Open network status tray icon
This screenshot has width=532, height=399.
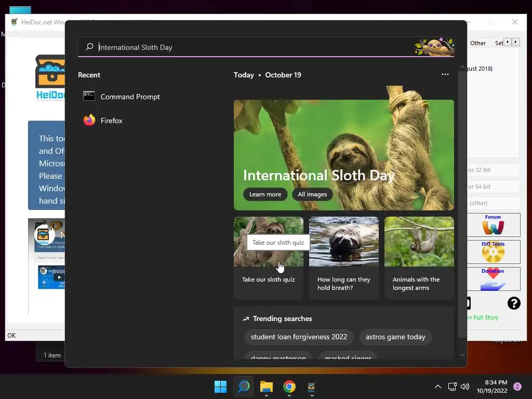pyautogui.click(x=453, y=387)
